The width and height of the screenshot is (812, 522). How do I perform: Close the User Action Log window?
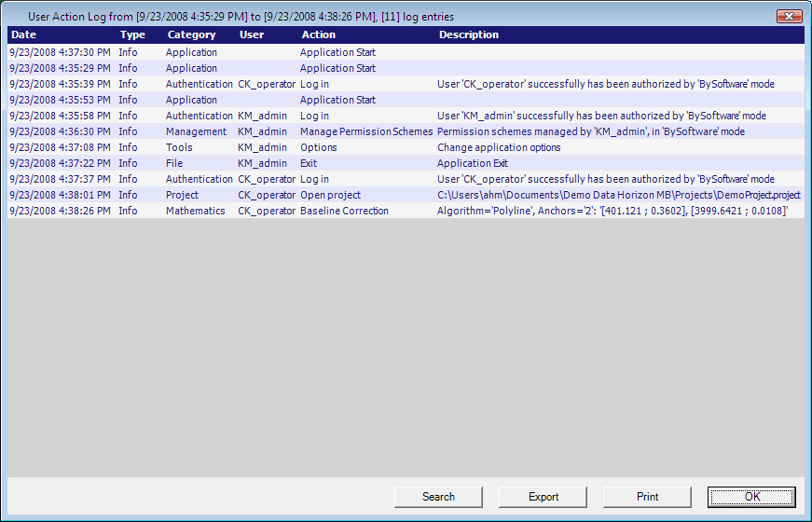click(789, 17)
